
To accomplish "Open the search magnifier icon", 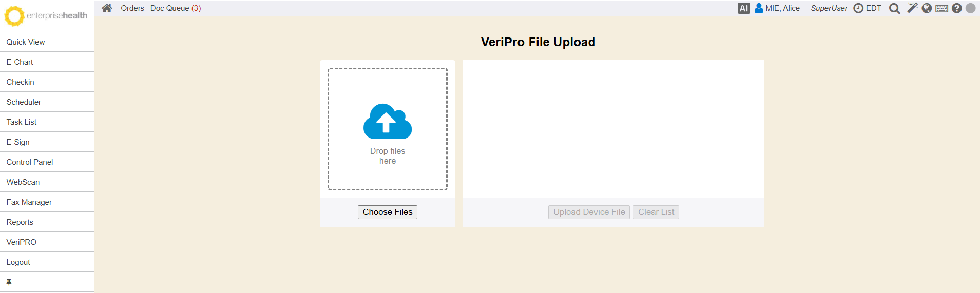I will point(894,8).
